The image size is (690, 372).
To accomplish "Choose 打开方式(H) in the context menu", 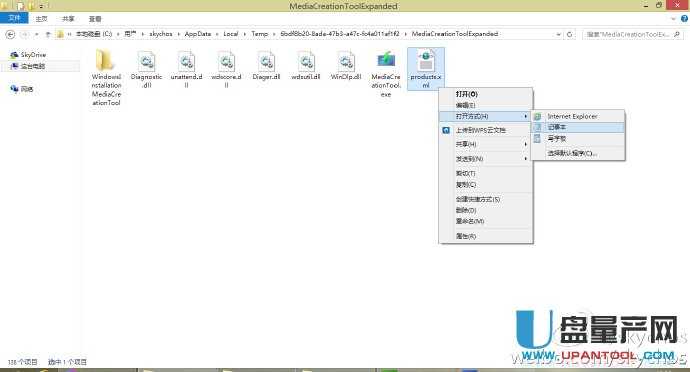I will coord(486,116).
